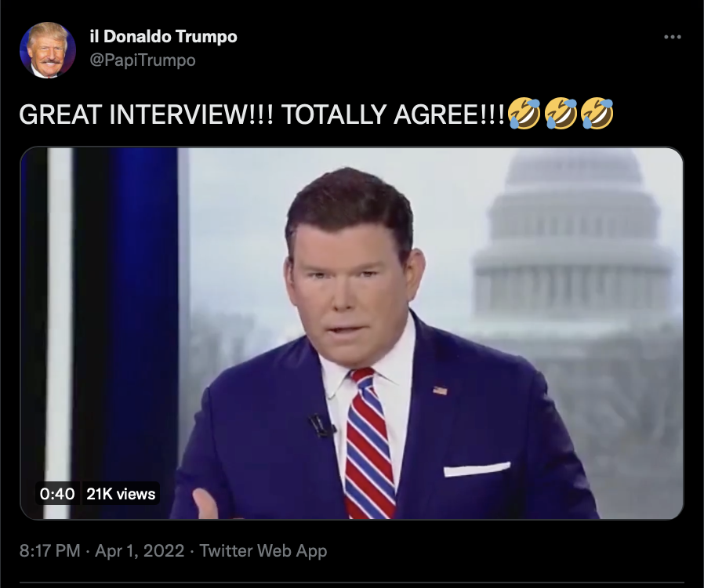Open the tweet's more options menu
Image resolution: width=704 pixels, height=588 pixels.
(x=672, y=37)
